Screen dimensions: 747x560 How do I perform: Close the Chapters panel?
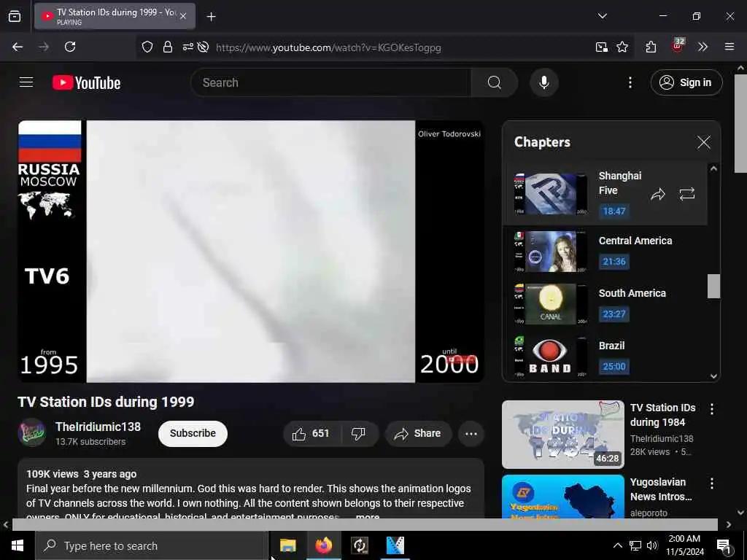pyautogui.click(x=703, y=142)
